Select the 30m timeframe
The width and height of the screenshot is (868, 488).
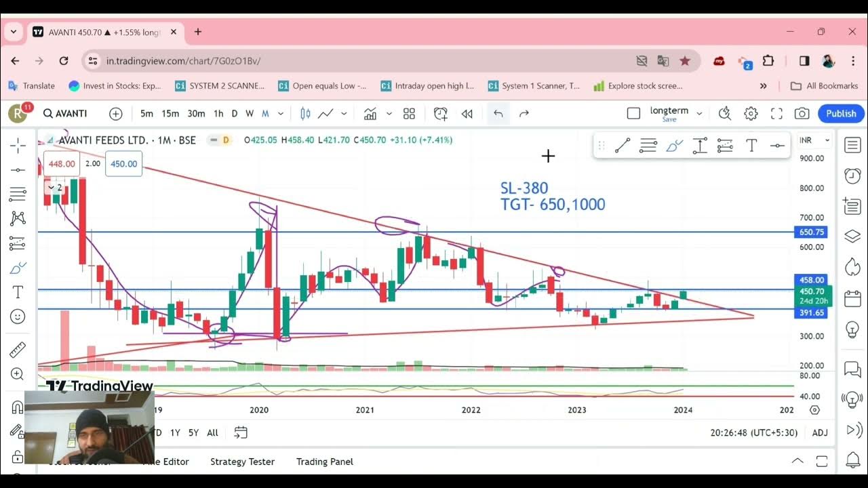pyautogui.click(x=196, y=113)
